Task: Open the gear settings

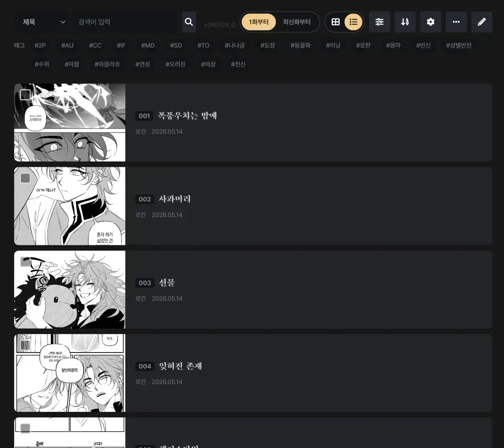Action: coord(430,22)
